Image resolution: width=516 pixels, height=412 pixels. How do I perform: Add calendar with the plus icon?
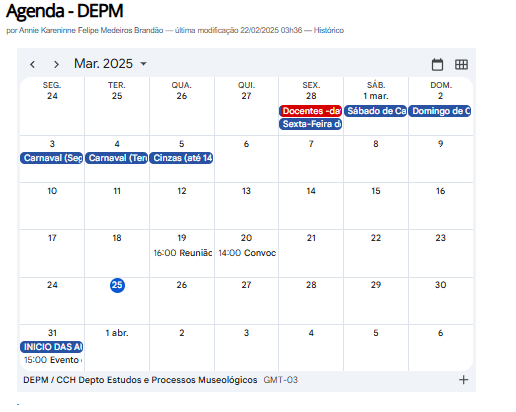(x=463, y=380)
